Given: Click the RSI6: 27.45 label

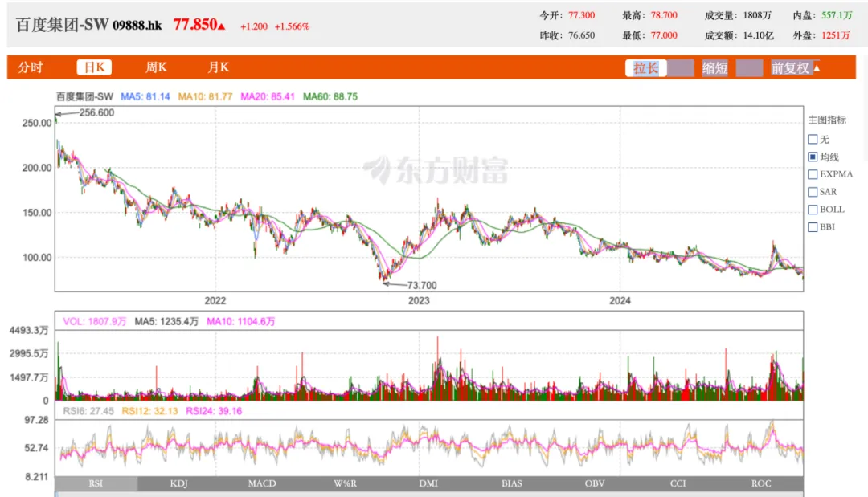Looking at the screenshot, I should tap(88, 411).
